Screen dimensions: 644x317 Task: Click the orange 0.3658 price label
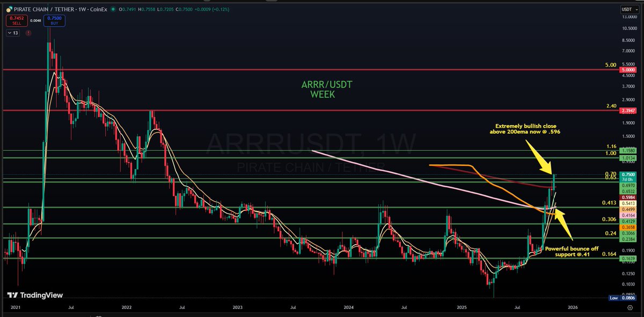coord(628,227)
